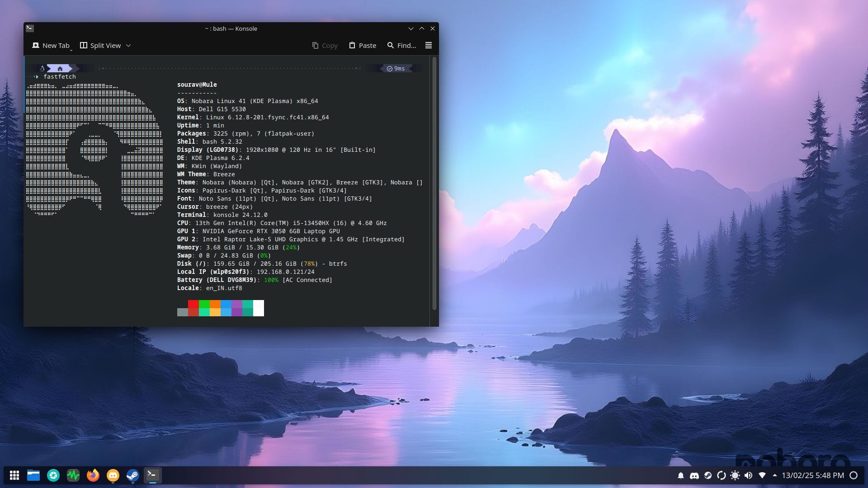The image size is (868, 488).
Task: Open Steam from the taskbar
Action: [x=132, y=475]
